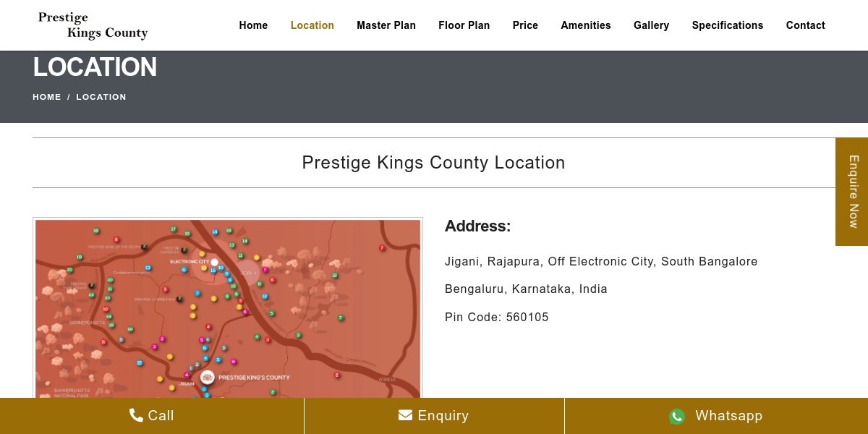Click the green WhatsApp icon
This screenshot has width=868, height=434.
677,416
